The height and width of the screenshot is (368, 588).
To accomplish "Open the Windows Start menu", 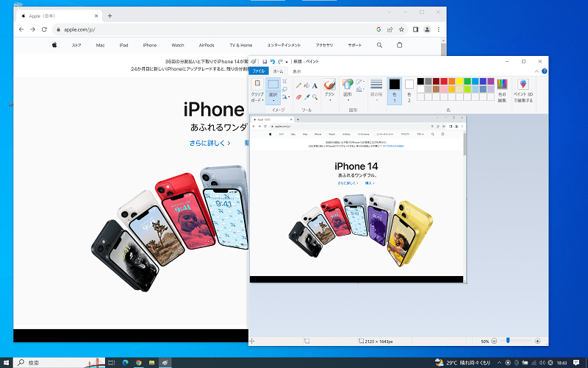I will point(7,363).
